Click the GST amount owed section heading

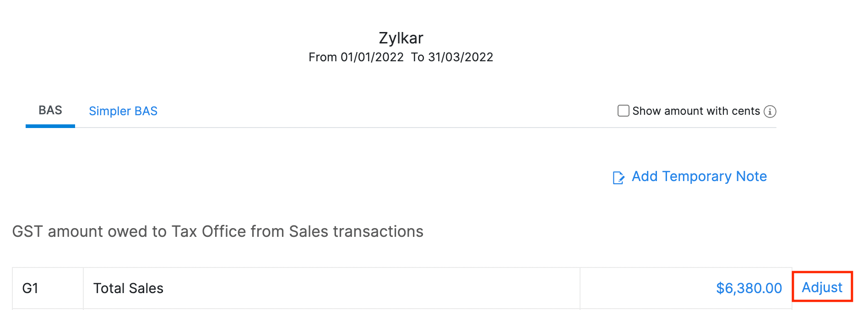217,232
